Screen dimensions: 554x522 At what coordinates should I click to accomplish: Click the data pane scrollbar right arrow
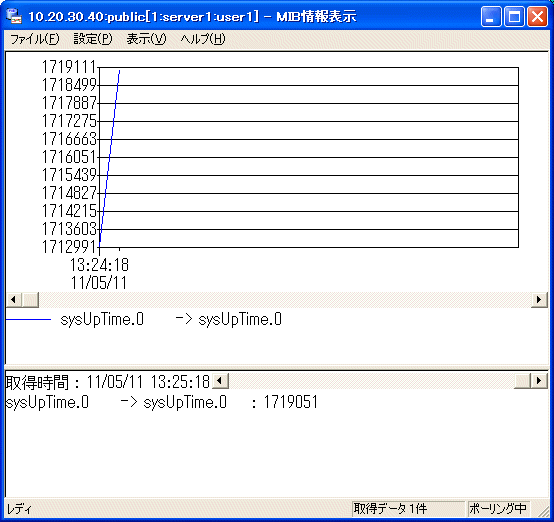coord(539,381)
